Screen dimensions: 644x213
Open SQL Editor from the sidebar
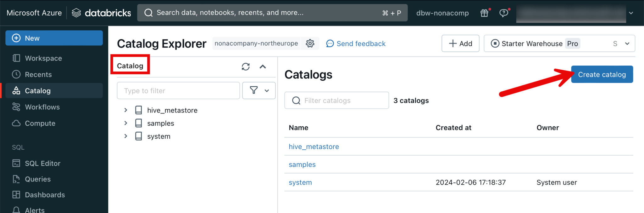(42, 163)
